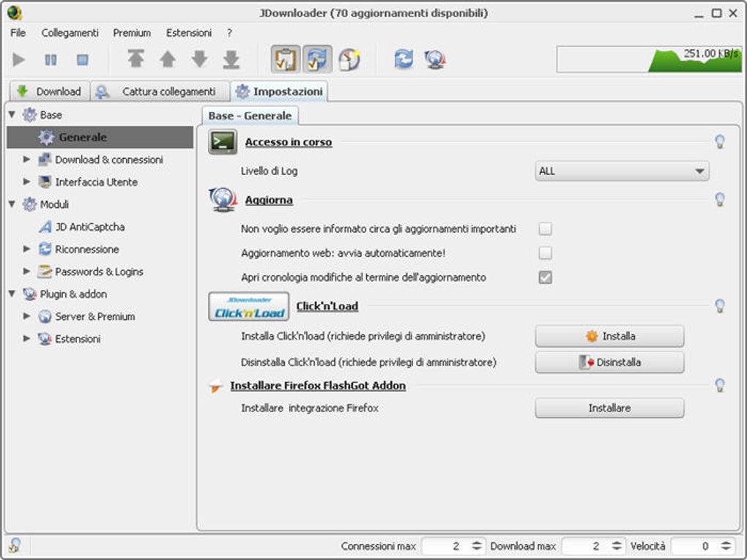Show hint bulb for Click'n'Load section
The width and height of the screenshot is (747, 560).
(x=720, y=306)
